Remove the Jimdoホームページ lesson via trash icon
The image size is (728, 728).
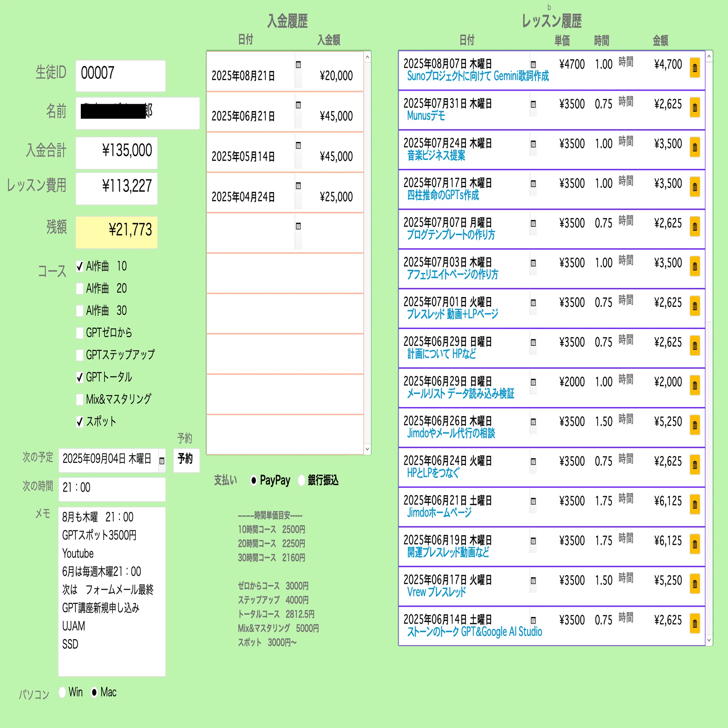point(695,505)
